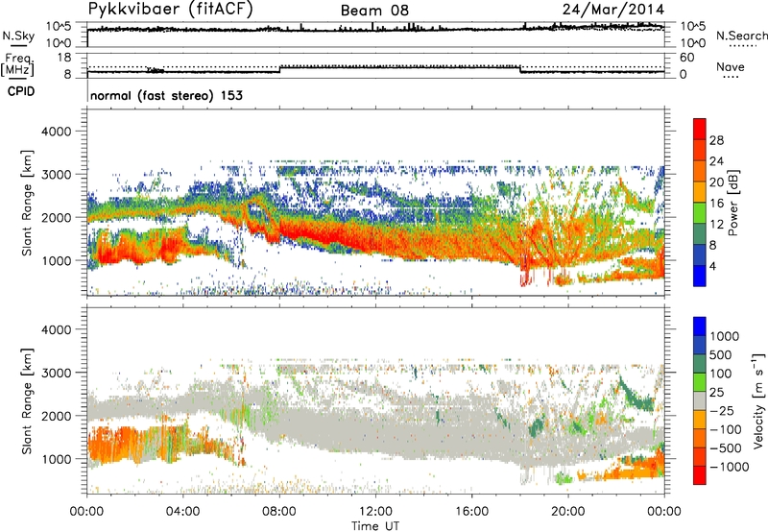Click the Velocity [m s-1] colorbar label

tap(758, 400)
